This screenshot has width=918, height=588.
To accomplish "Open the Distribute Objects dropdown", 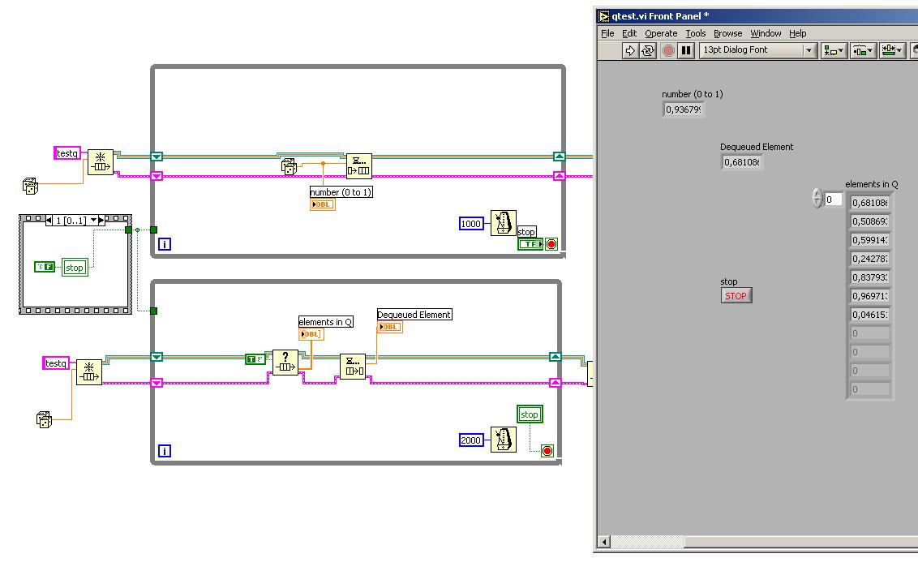I will [862, 50].
